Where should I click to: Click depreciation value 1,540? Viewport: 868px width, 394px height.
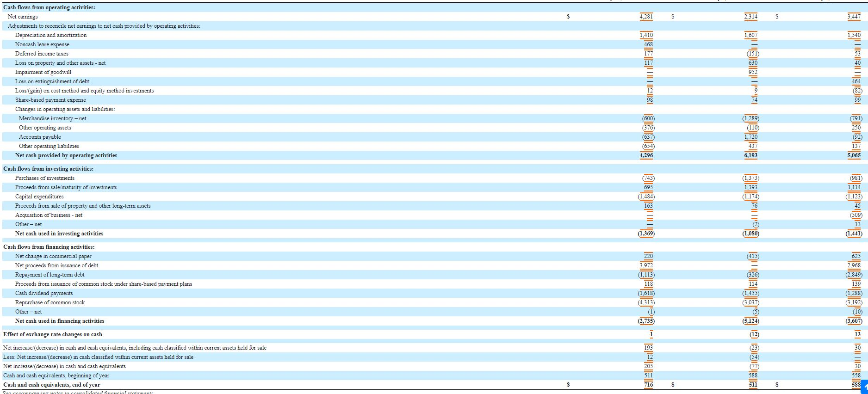[854, 35]
